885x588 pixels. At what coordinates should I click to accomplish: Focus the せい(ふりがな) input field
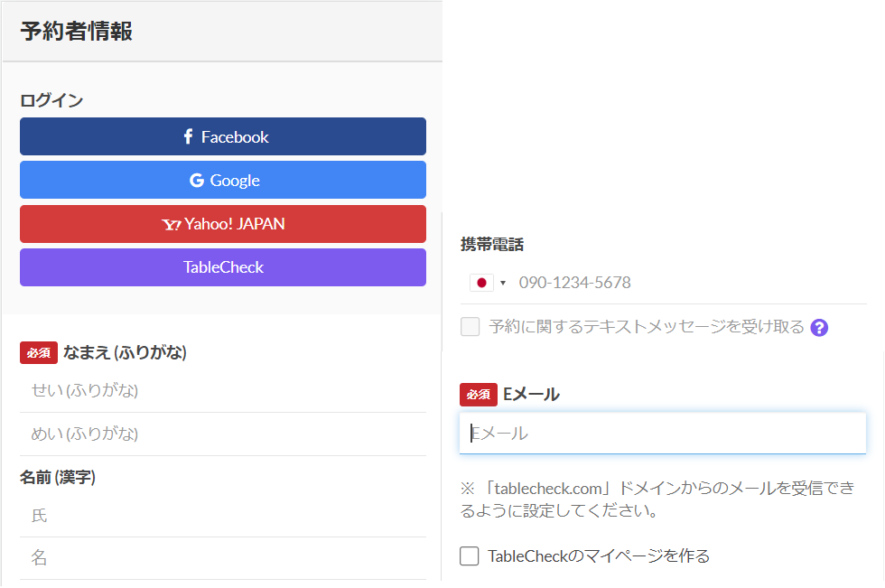coord(223,390)
